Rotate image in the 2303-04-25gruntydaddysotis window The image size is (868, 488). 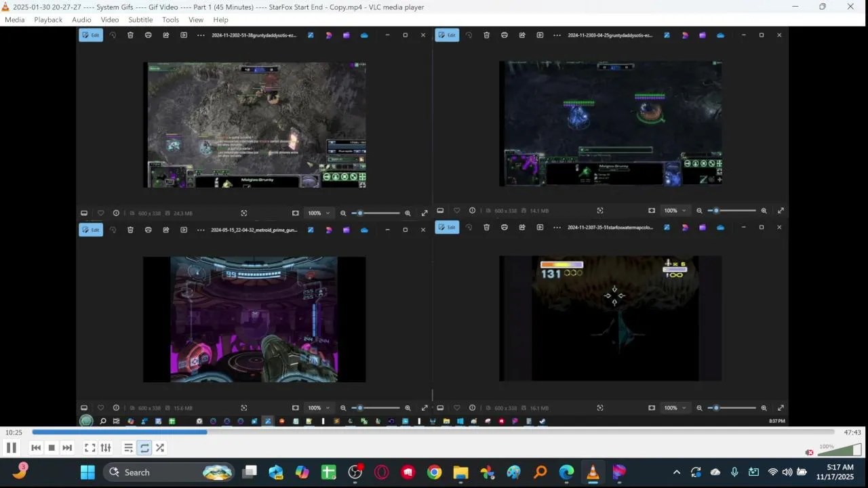469,35
